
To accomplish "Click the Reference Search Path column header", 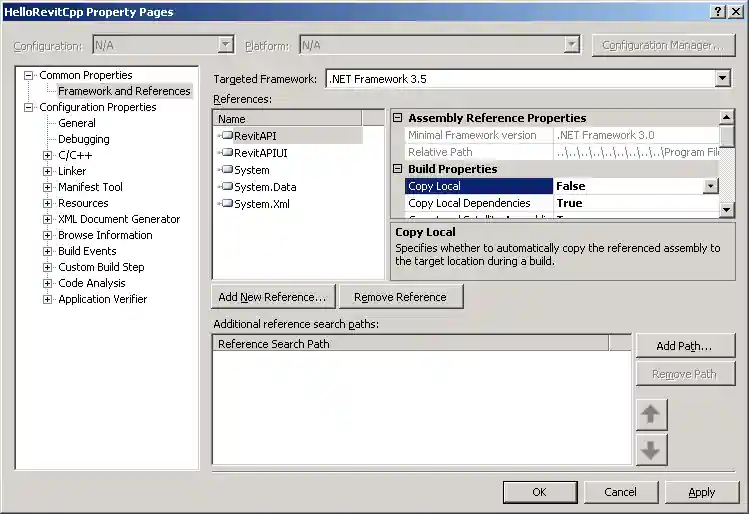I will tap(410, 344).
